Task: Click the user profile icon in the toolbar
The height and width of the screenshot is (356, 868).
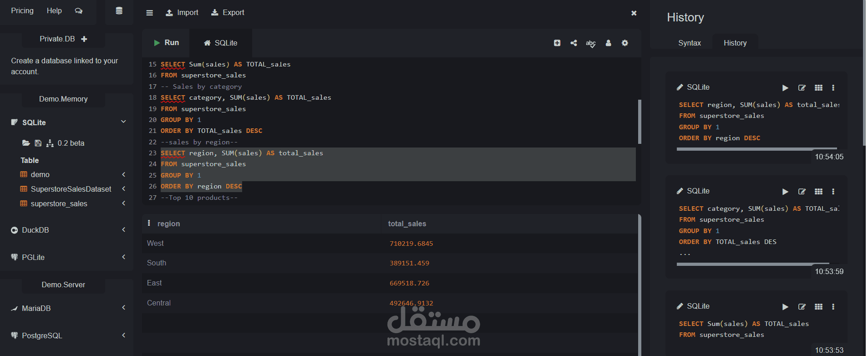Action: pos(608,43)
